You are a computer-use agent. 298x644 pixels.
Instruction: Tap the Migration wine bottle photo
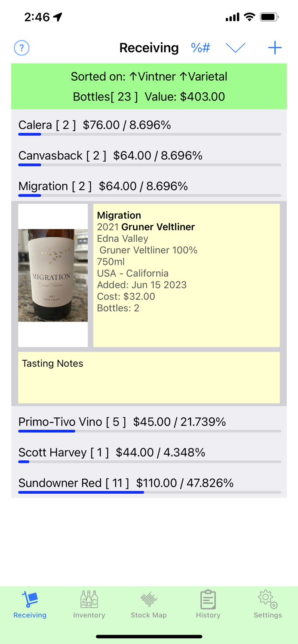pos(52,275)
